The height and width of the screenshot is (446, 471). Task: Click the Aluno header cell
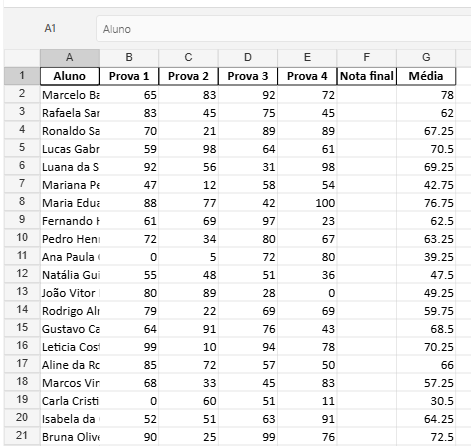(x=70, y=76)
